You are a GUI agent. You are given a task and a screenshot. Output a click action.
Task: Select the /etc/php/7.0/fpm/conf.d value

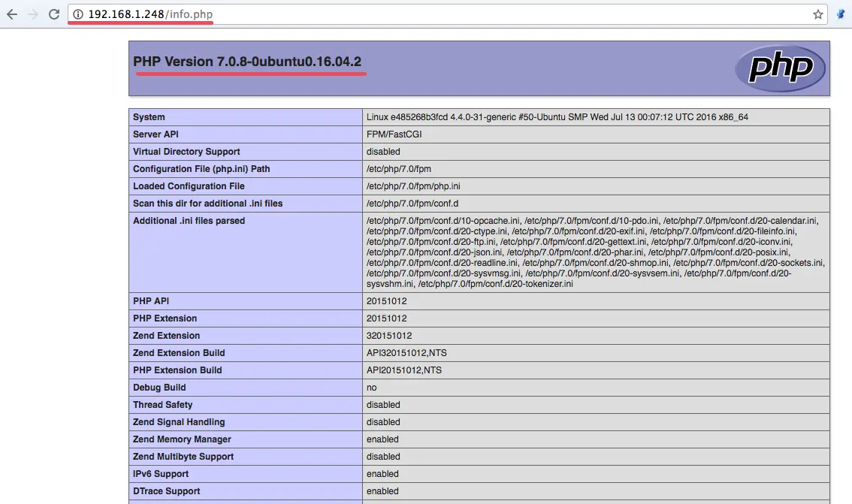412,204
